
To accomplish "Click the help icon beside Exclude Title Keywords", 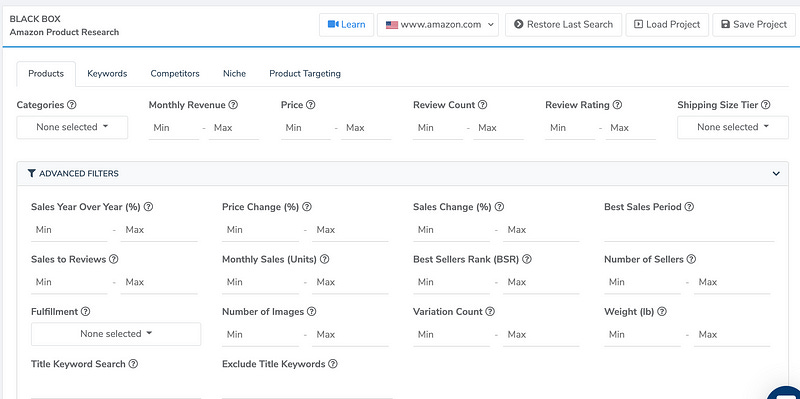I will click(333, 364).
